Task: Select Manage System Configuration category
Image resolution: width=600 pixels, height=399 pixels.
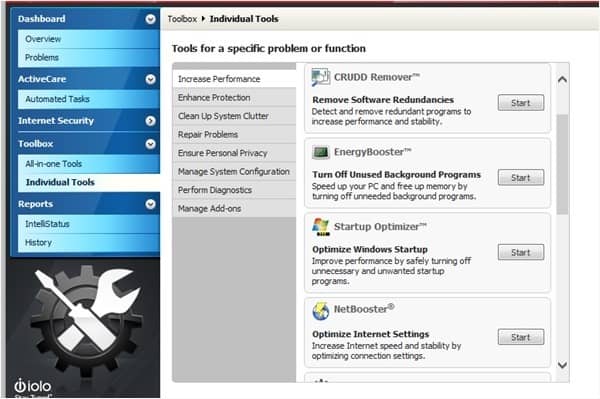Action: click(x=234, y=171)
